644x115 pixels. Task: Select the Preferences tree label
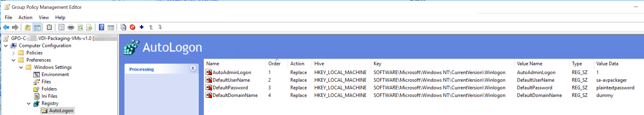click(38, 60)
